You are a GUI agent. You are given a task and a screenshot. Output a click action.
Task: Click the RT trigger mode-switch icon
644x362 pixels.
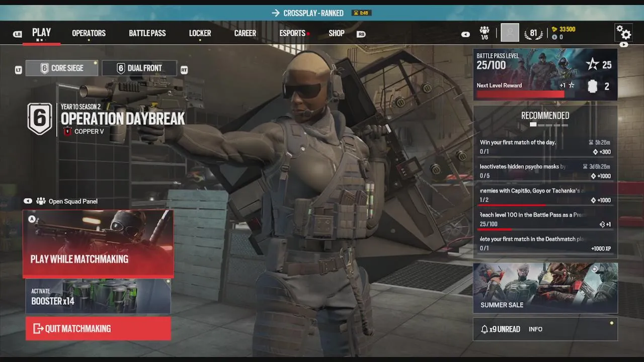point(184,70)
